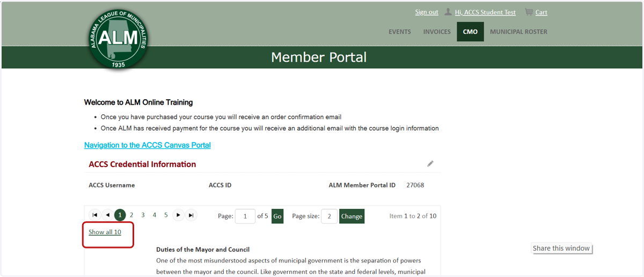Image resolution: width=644 pixels, height=277 pixels.
Task: Select page 2 in pager
Action: 131,215
